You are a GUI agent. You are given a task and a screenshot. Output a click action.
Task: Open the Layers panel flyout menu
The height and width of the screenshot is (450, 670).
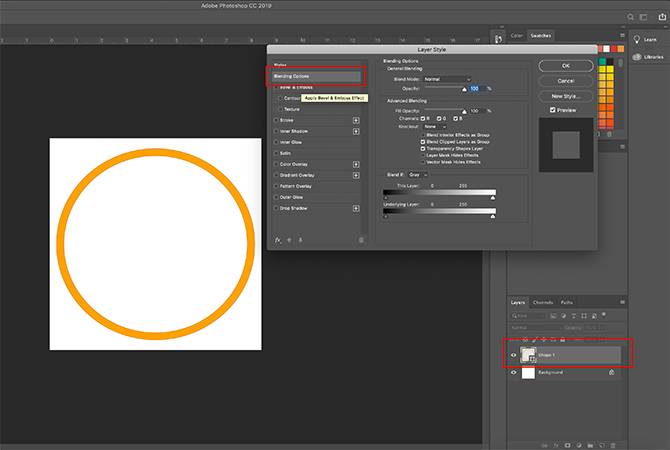click(622, 302)
